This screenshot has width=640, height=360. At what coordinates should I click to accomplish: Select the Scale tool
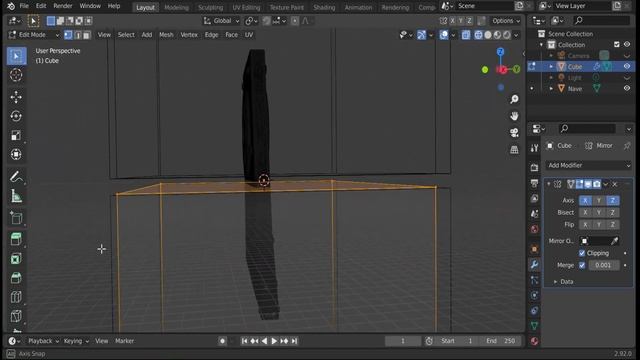(x=16, y=136)
